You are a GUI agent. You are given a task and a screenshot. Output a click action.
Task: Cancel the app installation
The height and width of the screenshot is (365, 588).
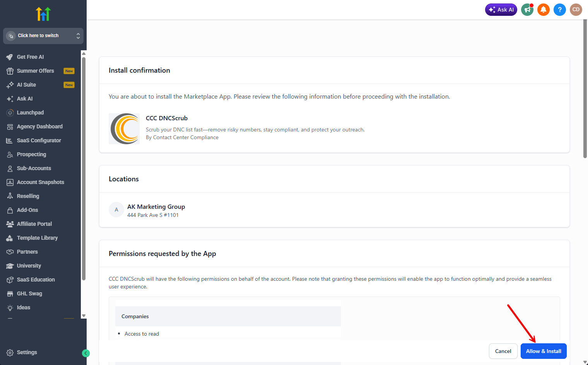coord(503,351)
